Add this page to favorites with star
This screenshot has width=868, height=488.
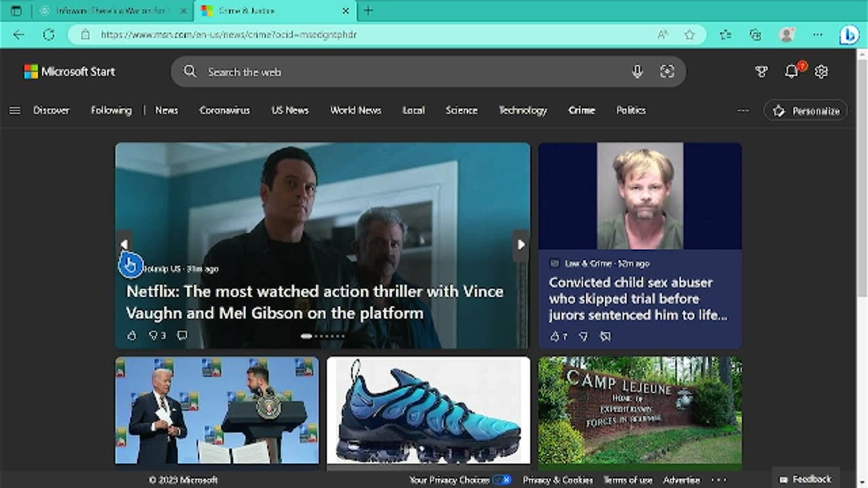(690, 35)
